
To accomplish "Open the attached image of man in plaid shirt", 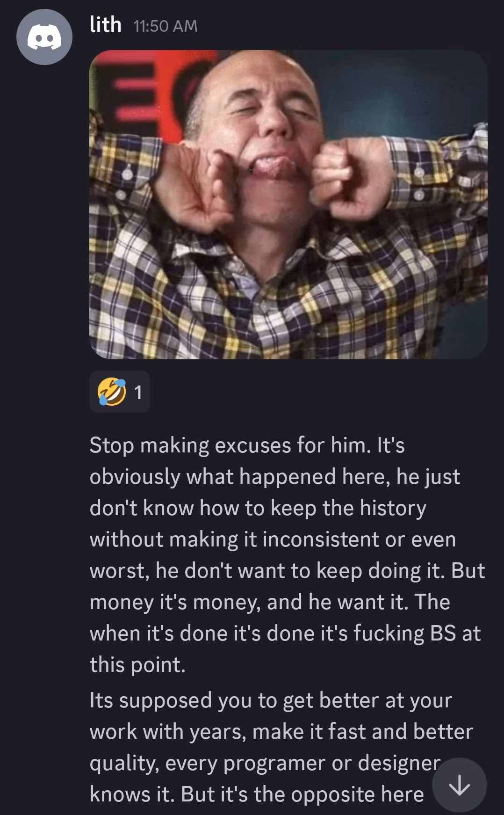I will coord(288,204).
